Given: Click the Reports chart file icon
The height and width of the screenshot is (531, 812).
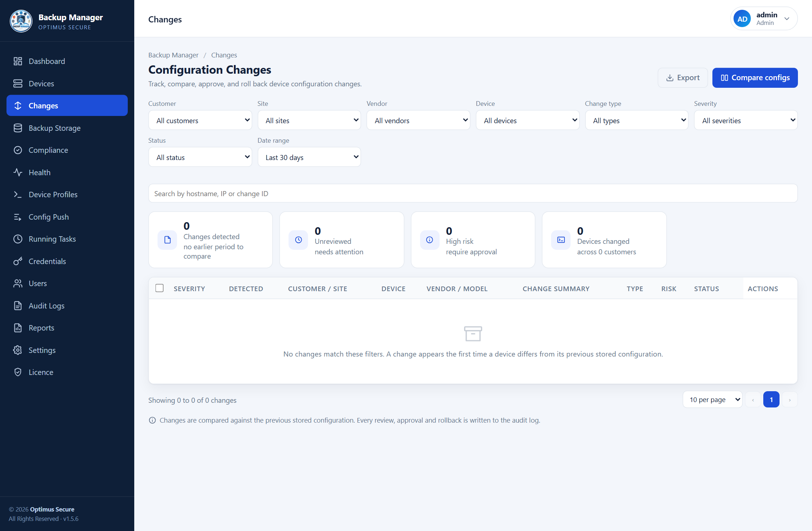Looking at the screenshot, I should (x=18, y=328).
